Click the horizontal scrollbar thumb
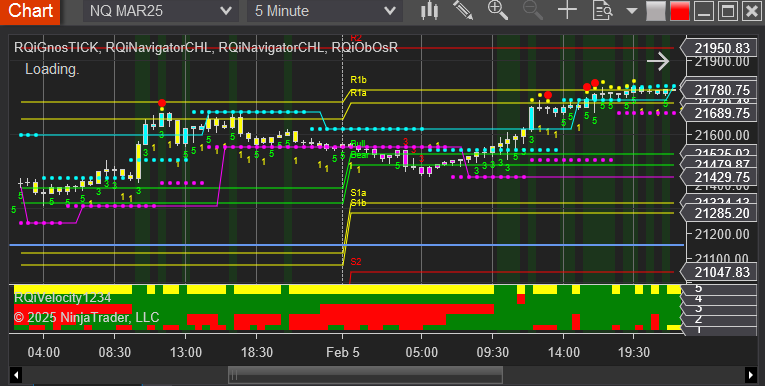 point(365,375)
